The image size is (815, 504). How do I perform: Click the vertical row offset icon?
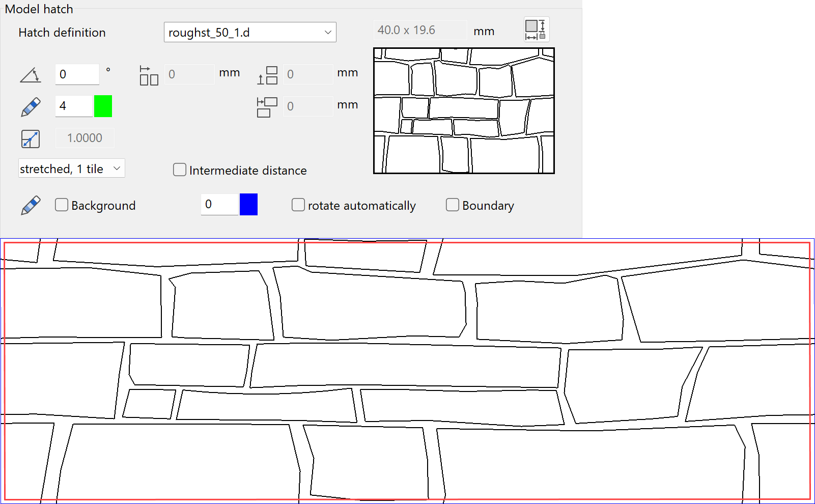267,74
